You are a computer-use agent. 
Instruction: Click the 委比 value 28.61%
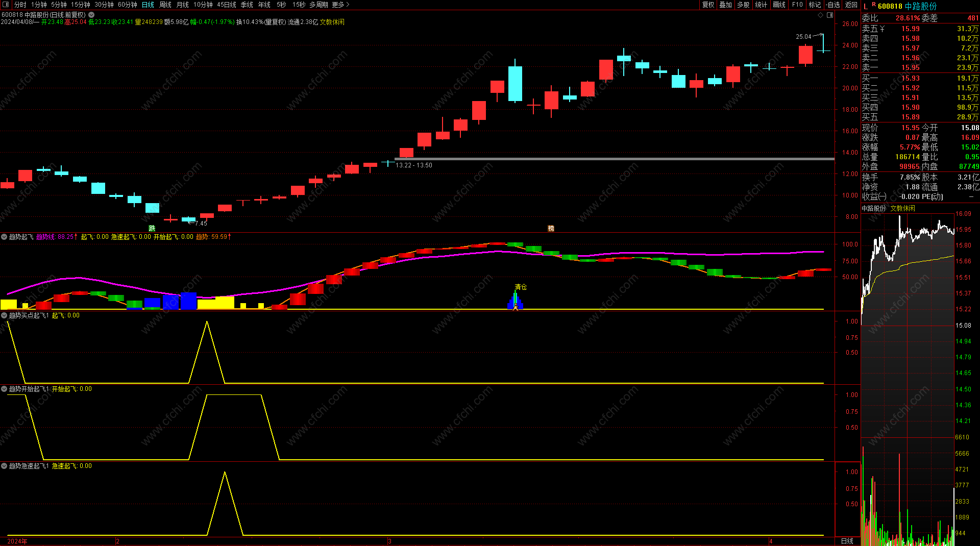click(908, 18)
